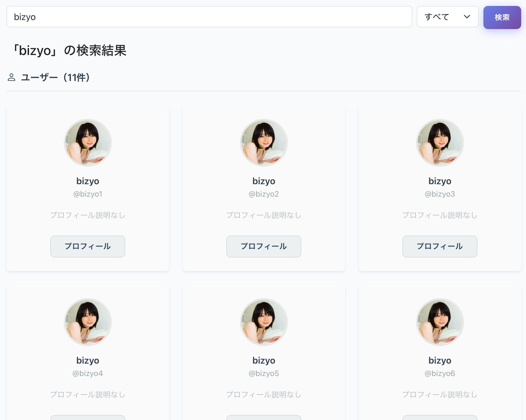Screen dimensions: 526x420
Task: Click the avatar image of @bizyo4
Action: (x=88, y=322)
